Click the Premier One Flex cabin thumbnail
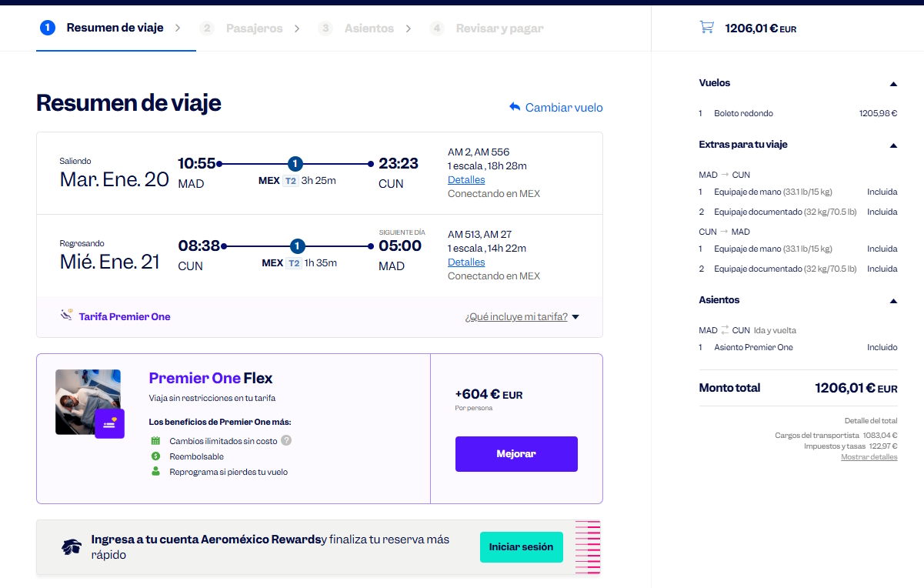Viewport: 924px width, 588px height. [88, 402]
